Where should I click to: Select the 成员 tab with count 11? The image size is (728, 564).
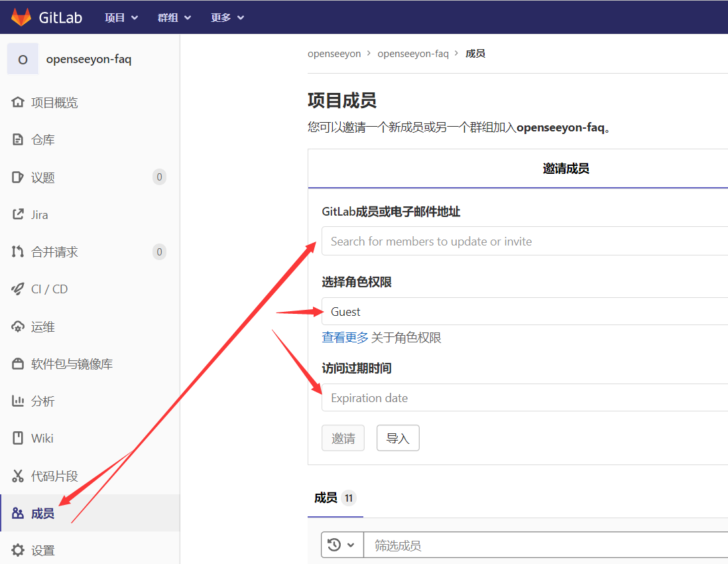click(x=335, y=498)
